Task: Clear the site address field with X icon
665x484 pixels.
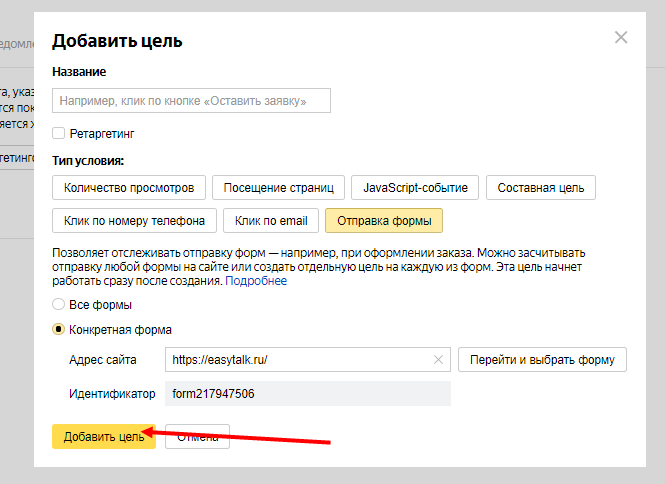Action: 438,360
